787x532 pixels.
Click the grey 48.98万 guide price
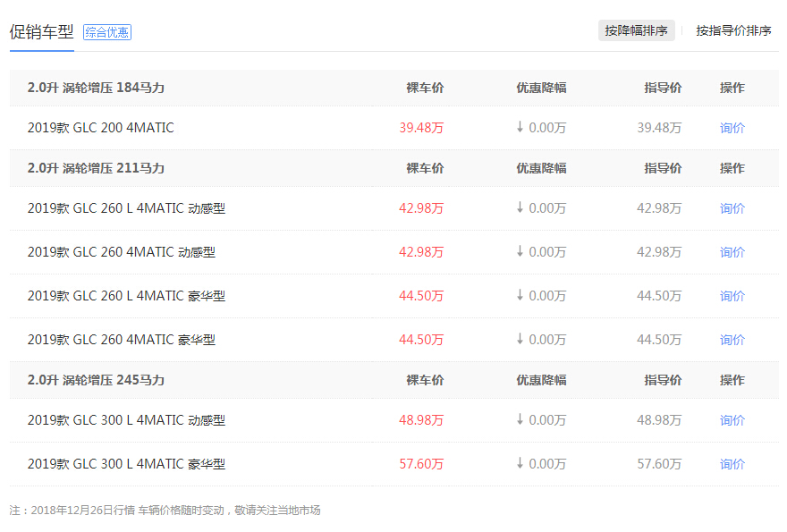click(x=659, y=420)
